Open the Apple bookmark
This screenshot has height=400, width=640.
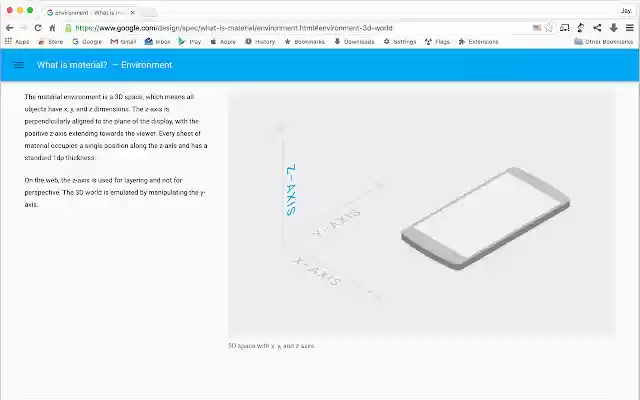(223, 41)
